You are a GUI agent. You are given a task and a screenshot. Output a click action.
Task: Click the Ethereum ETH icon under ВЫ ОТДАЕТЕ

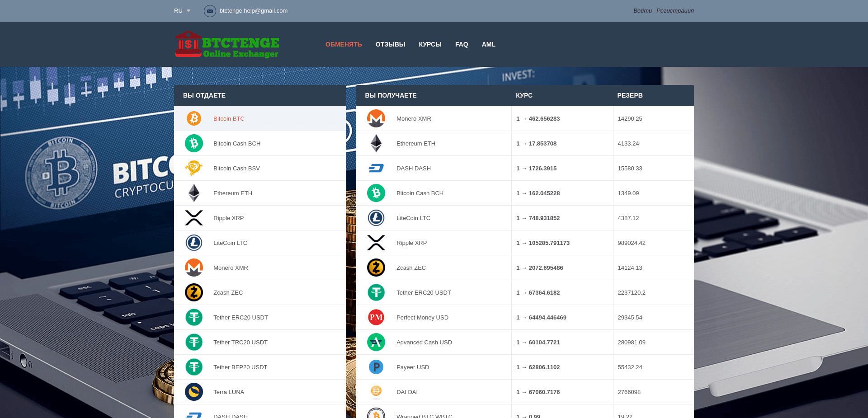(194, 193)
